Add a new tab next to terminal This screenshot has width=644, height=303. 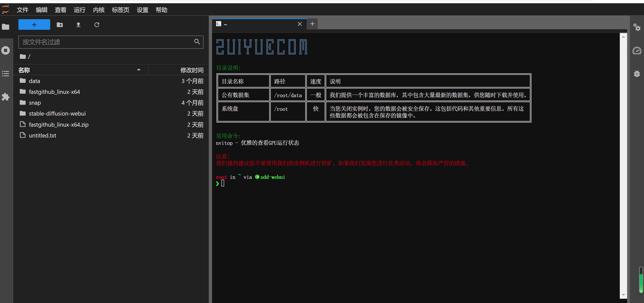312,24
